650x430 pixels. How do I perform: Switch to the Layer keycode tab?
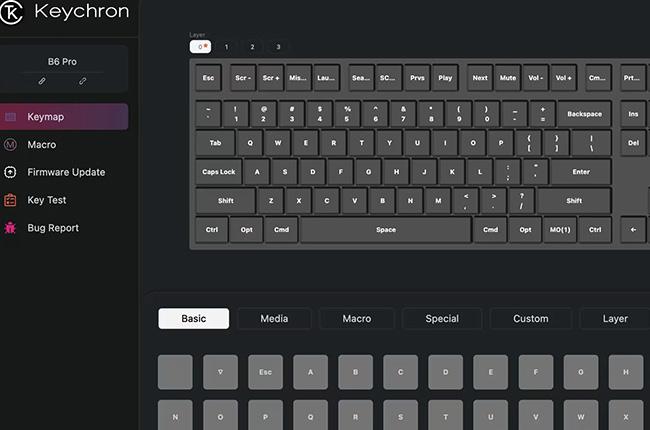click(615, 318)
